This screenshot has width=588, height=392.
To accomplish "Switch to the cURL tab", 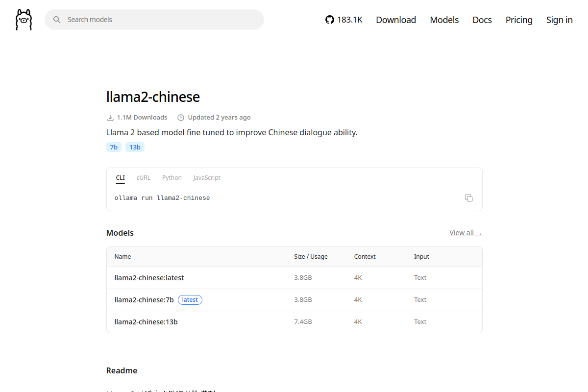I will pyautogui.click(x=144, y=178).
